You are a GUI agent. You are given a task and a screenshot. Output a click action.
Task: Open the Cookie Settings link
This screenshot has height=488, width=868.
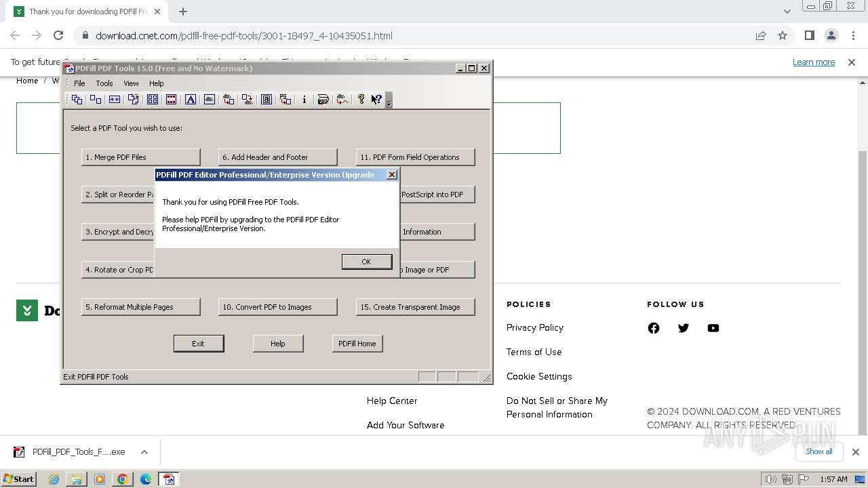click(539, 376)
